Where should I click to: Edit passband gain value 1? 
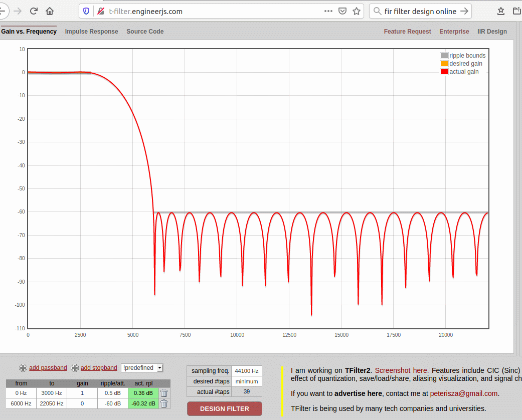pyautogui.click(x=82, y=393)
